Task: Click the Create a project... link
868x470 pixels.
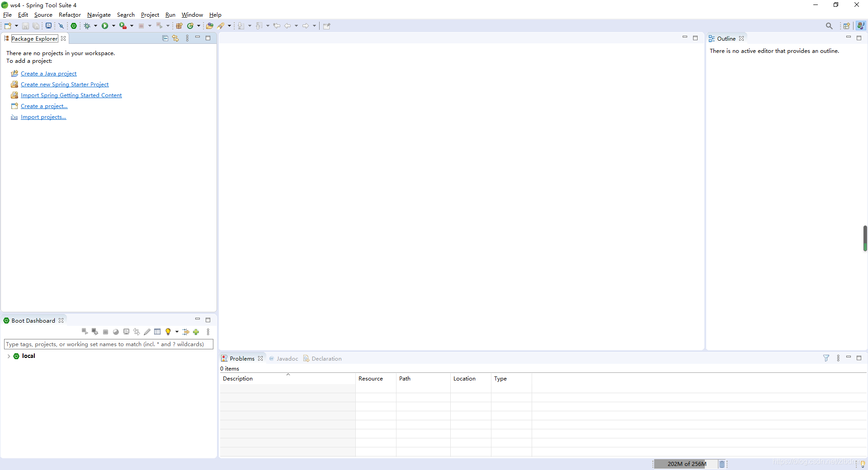Action: (44, 106)
